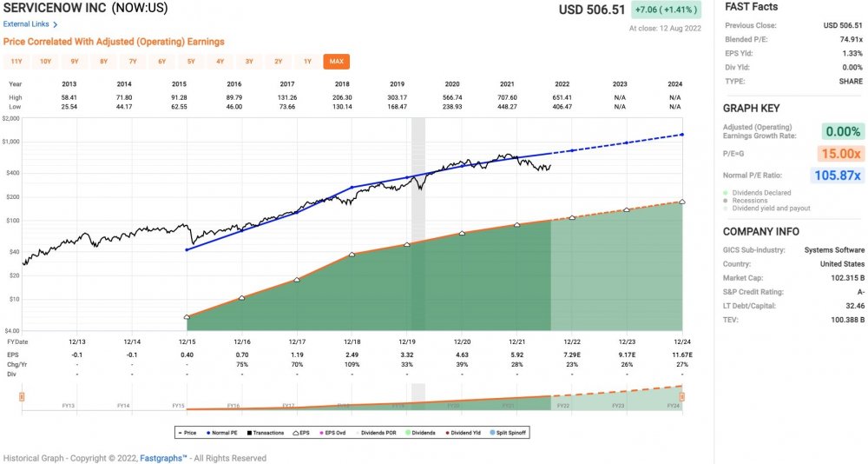
Task: Toggle EPS Ovd legend item
Action: 332,433
